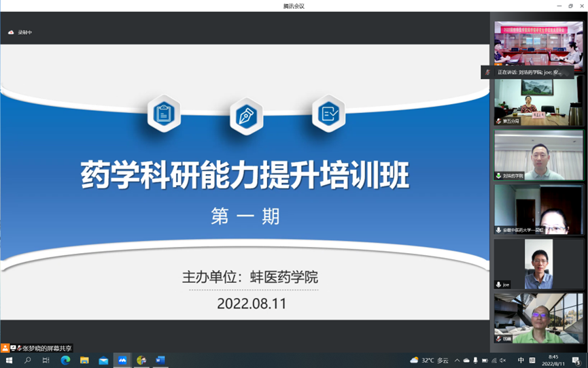
Task: Expand the hidden system tray icons
Action: coord(457,360)
